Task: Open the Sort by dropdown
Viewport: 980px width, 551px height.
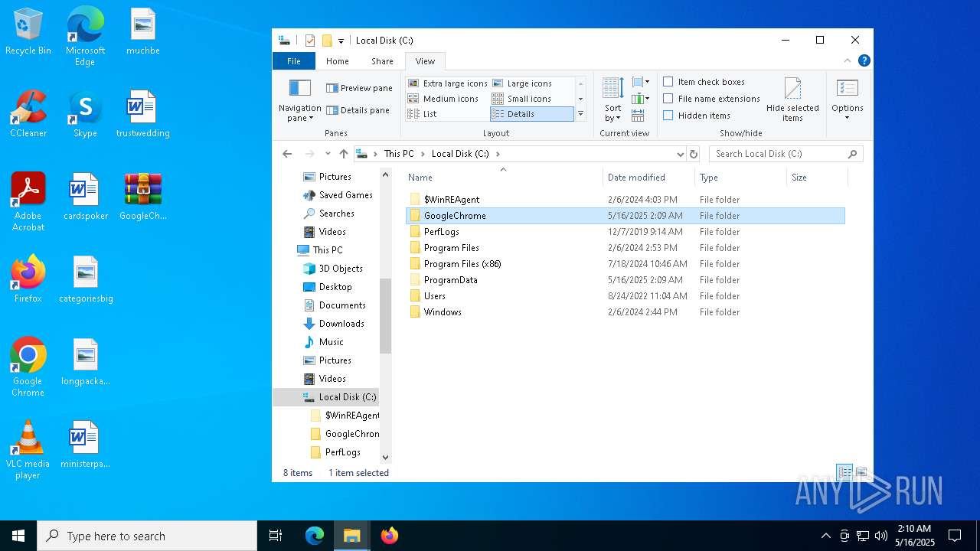Action: click(x=612, y=99)
